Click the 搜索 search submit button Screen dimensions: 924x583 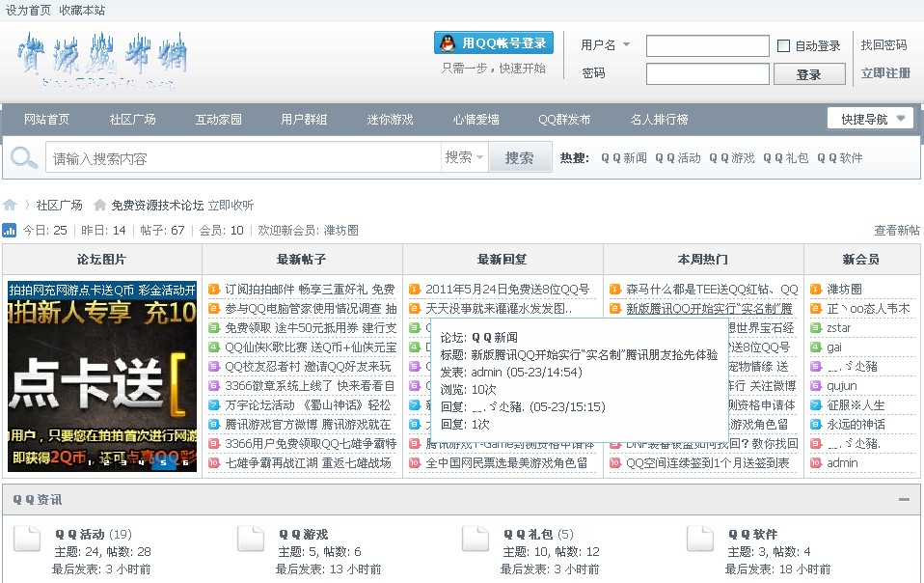click(x=520, y=157)
